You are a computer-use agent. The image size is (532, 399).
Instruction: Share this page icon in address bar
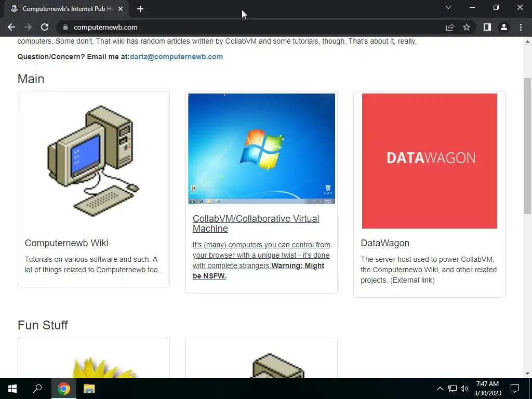tap(450, 27)
